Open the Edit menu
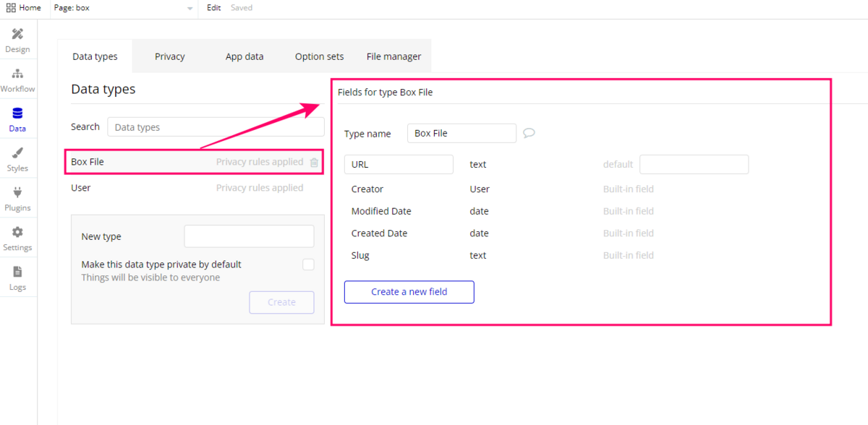This screenshot has height=425, width=868. click(213, 8)
